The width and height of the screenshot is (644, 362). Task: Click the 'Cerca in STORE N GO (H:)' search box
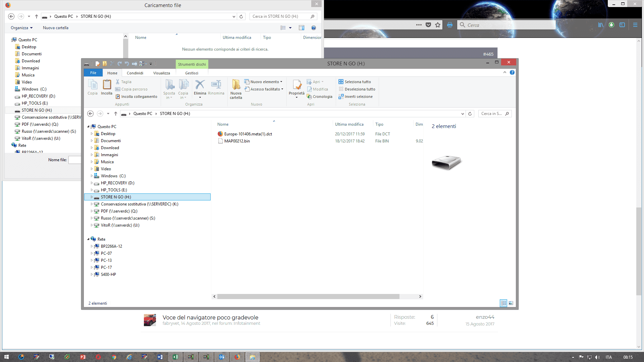tap(283, 16)
